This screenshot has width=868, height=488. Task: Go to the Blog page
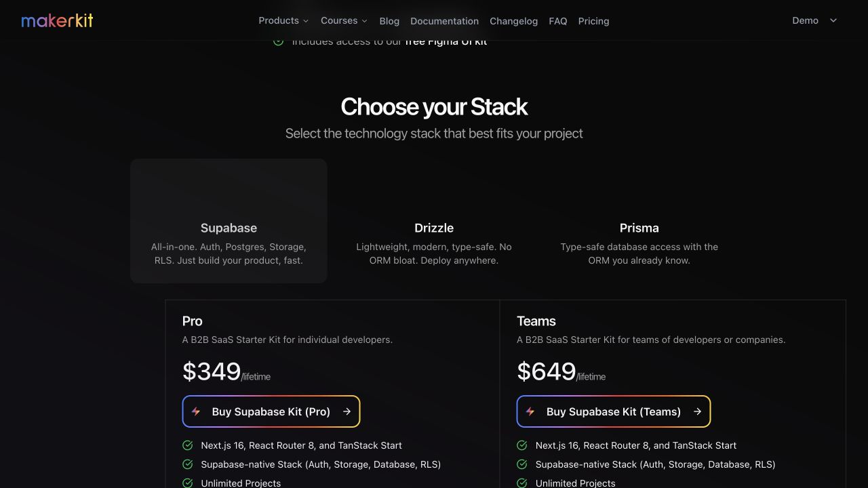point(389,21)
